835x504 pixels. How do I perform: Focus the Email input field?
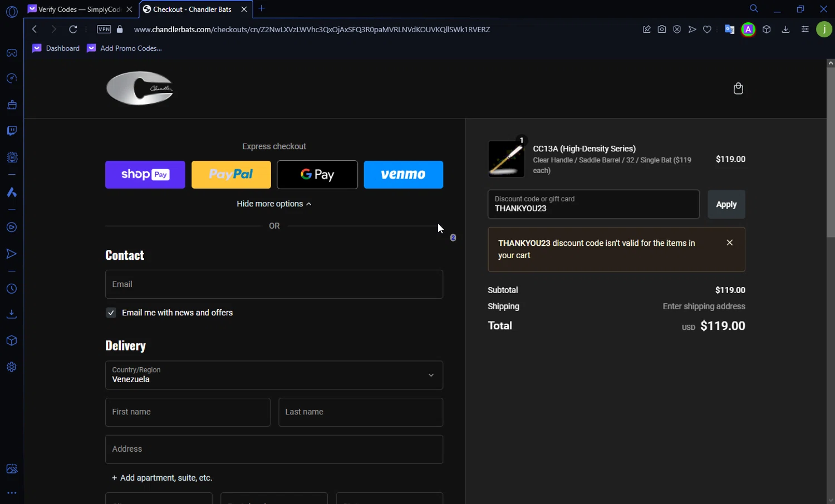274,284
